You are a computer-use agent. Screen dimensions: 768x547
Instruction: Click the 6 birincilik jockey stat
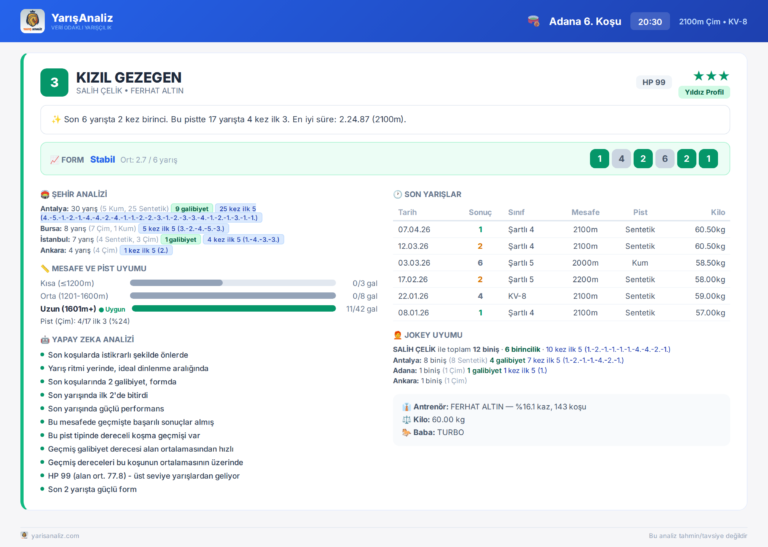[523, 350]
